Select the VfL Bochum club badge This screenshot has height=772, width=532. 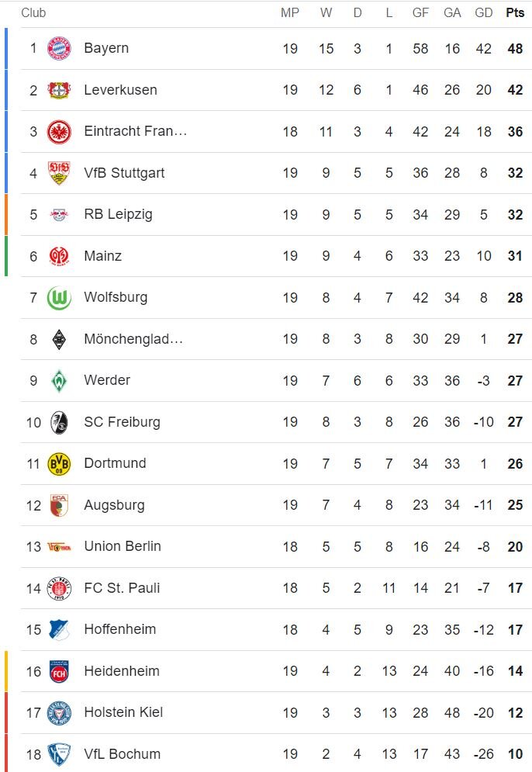coord(59,754)
